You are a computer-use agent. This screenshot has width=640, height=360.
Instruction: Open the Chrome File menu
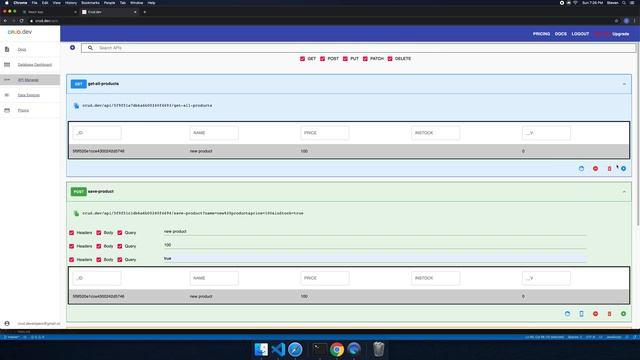click(34, 3)
